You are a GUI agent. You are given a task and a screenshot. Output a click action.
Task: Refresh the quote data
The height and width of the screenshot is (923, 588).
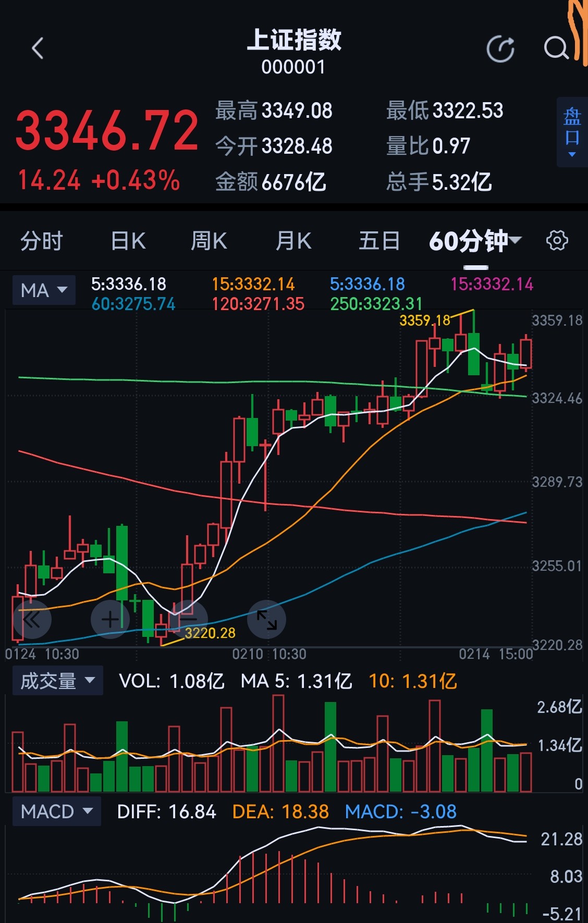coord(500,49)
